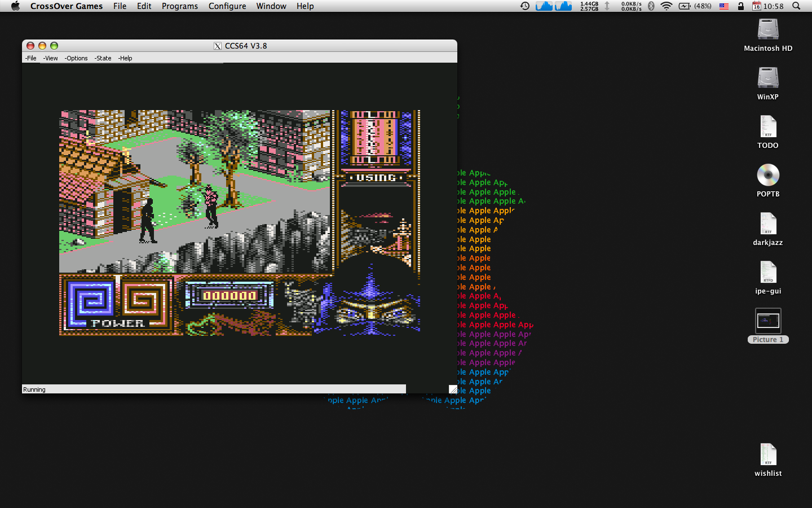Open the -State menu in CCS64
The height and width of the screenshot is (508, 812).
pyautogui.click(x=102, y=58)
